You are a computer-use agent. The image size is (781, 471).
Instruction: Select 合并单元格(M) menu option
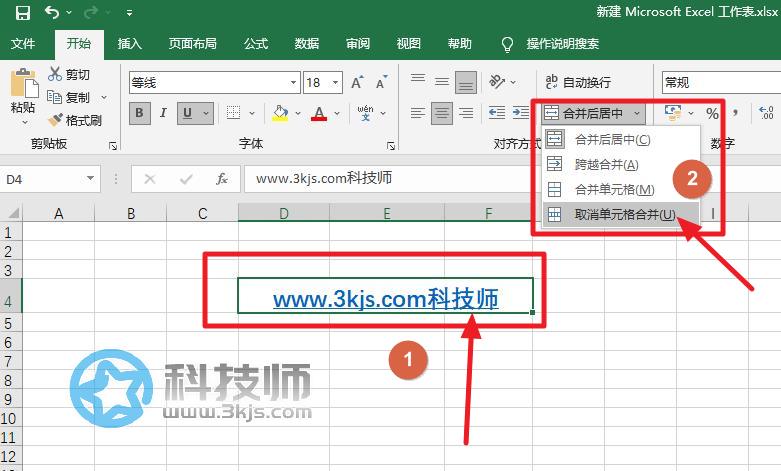click(x=621, y=189)
